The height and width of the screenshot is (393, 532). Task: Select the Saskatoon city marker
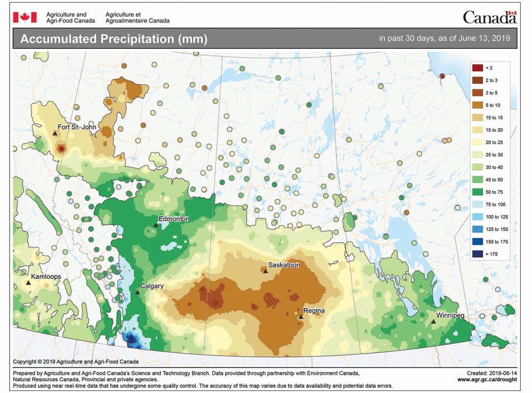point(265,272)
